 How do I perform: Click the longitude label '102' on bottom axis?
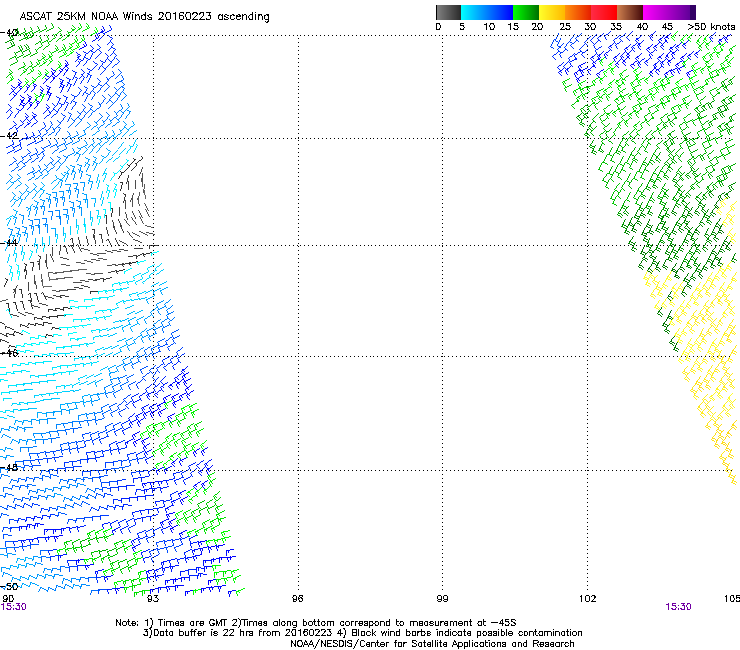pyautogui.click(x=588, y=599)
